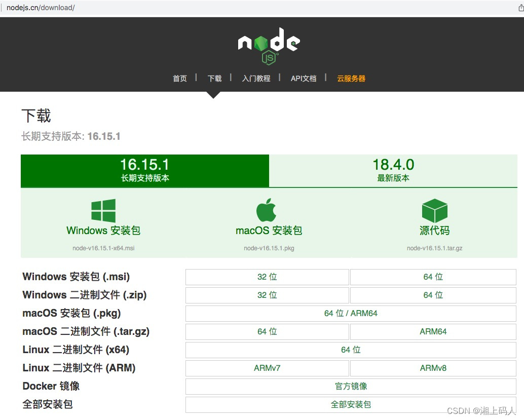Click the 长期支持版本: 16.15.1 subtitle
Image resolution: width=524 pixels, height=420 pixels.
pyautogui.click(x=70, y=136)
